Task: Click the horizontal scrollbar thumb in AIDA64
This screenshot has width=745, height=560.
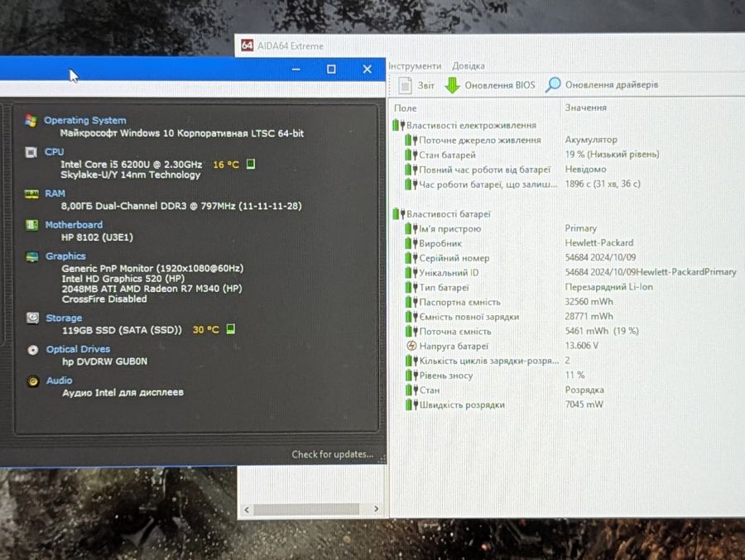Action: tap(306, 510)
